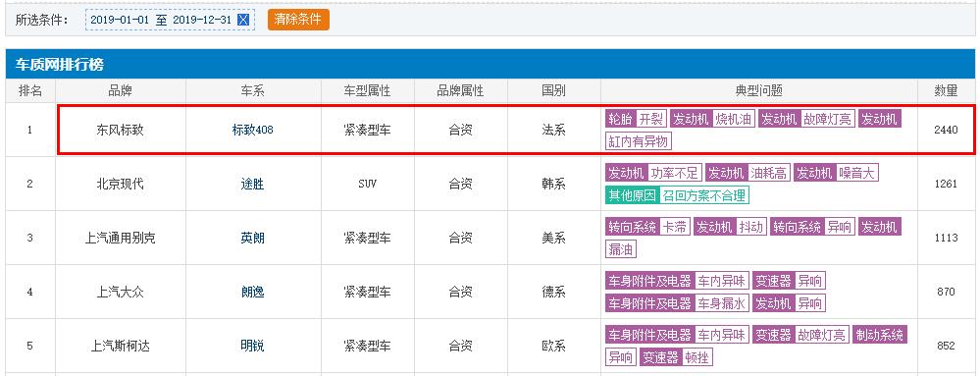The height and width of the screenshot is (376, 980).
Task: Click the 车型属性 column header
Action: pos(367,90)
